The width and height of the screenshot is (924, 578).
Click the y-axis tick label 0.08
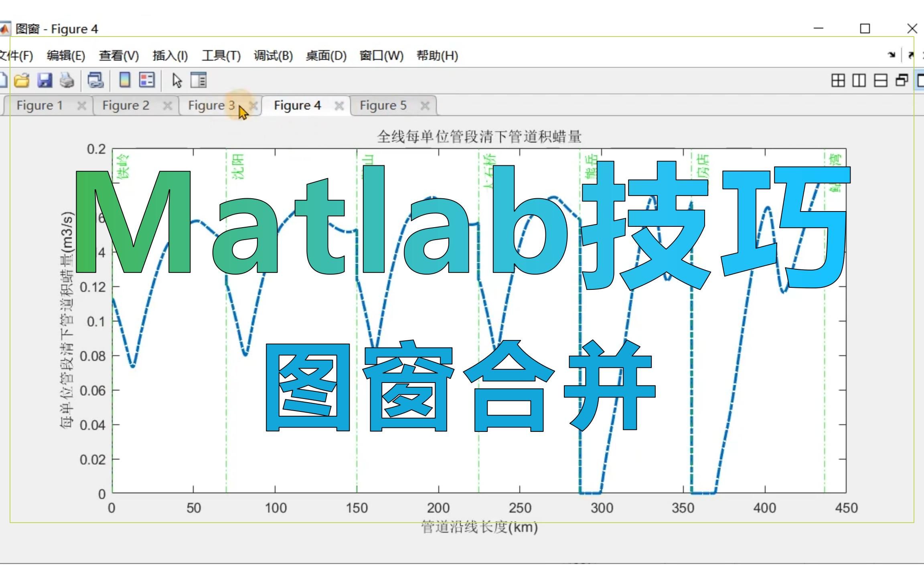(93, 356)
